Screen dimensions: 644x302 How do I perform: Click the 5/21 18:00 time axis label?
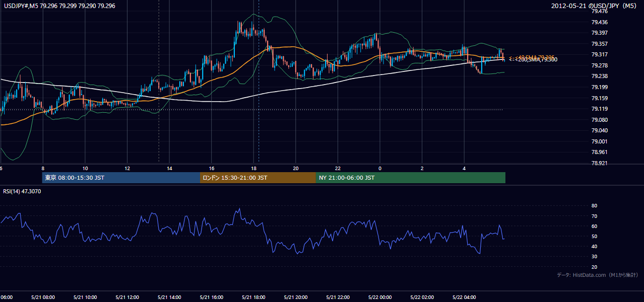point(253,297)
